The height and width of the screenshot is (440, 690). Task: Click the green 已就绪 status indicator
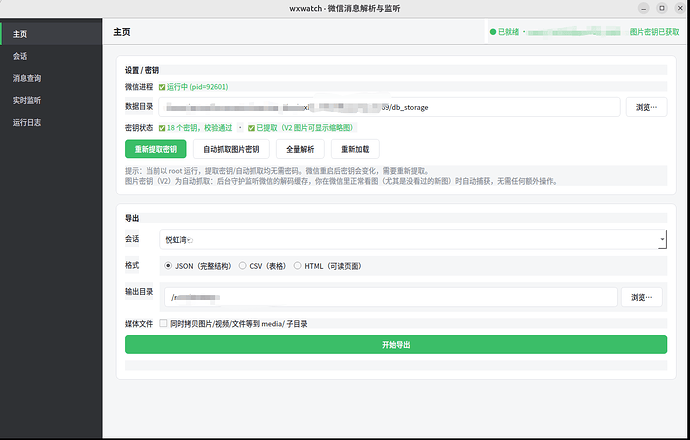pos(504,32)
